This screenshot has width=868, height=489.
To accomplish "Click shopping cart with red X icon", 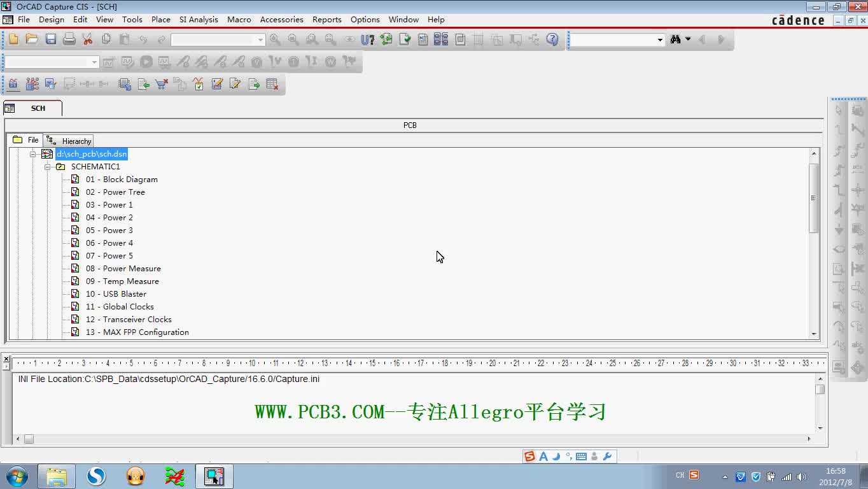I will (x=162, y=84).
